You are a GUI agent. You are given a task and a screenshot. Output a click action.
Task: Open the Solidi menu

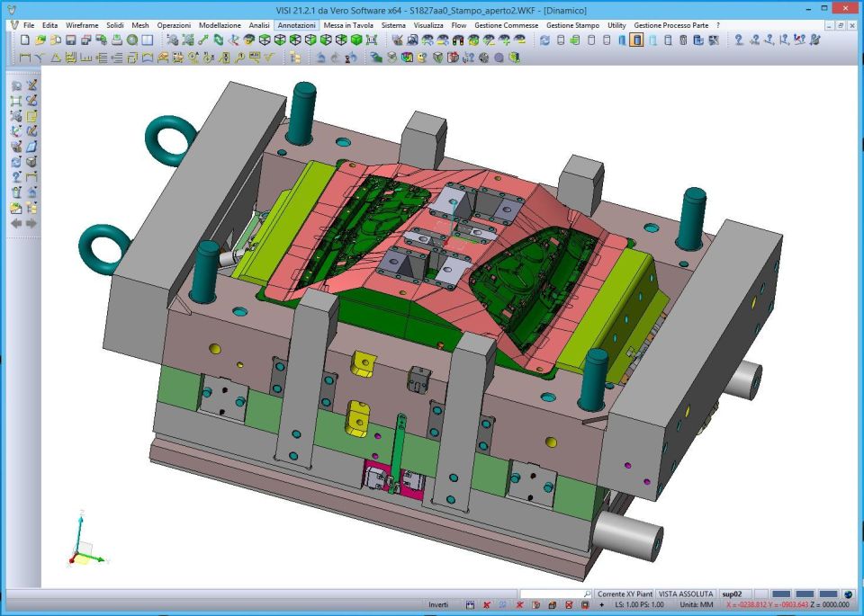(x=115, y=25)
